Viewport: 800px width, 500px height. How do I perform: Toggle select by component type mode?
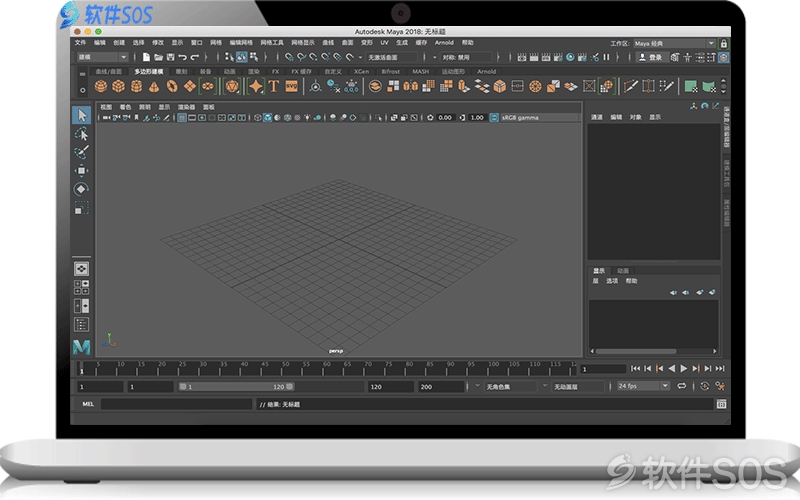coord(254,57)
